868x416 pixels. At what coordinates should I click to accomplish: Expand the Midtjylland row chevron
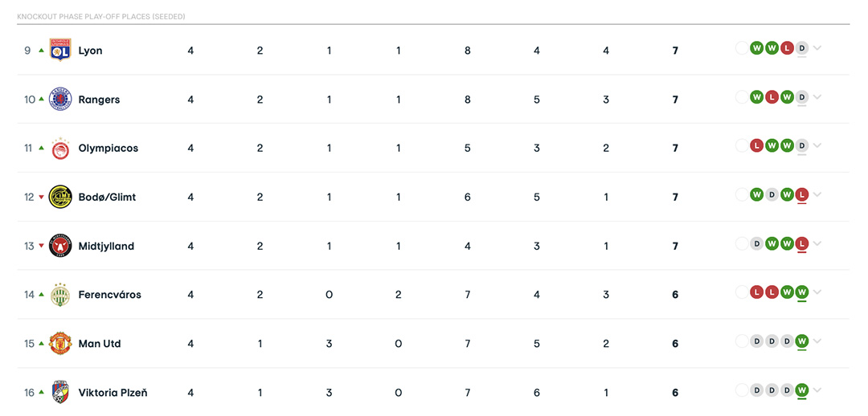(x=817, y=244)
